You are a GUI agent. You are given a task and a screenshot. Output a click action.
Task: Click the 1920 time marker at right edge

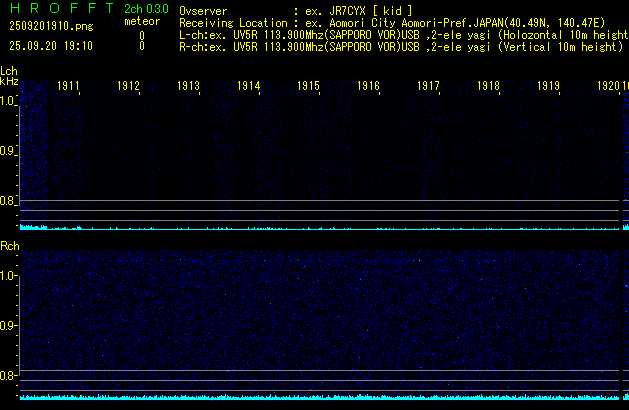pos(608,87)
